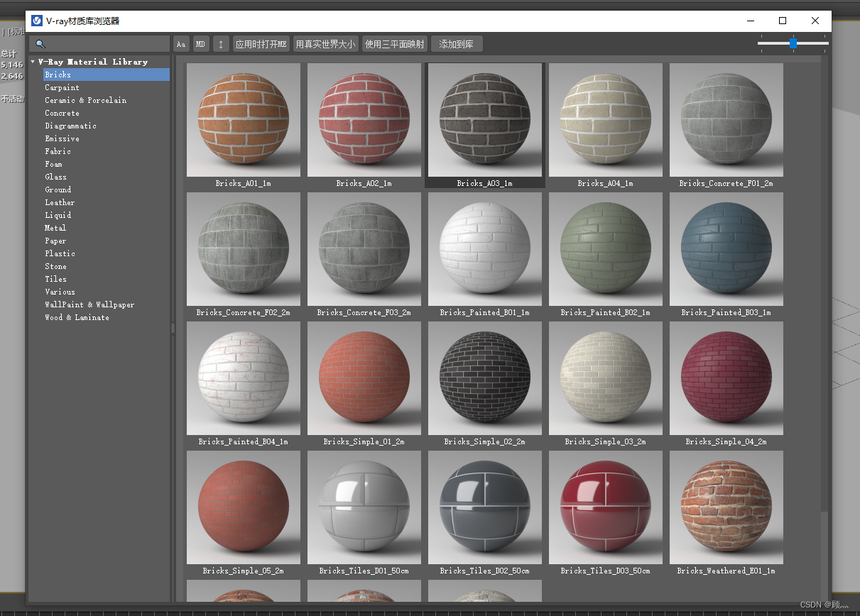Select the Bricks_Tiles_D02_50cm gray glossy thumbnail
The width and height of the screenshot is (860, 616).
(485, 507)
